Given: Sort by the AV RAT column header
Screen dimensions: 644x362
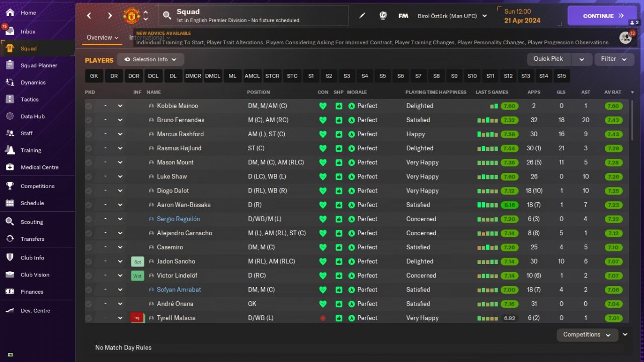Looking at the screenshot, I should 613,93.
